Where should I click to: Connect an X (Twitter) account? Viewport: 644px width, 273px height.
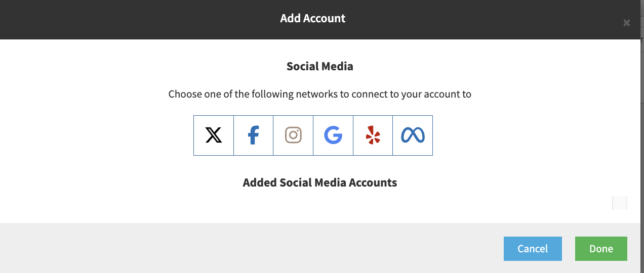tap(214, 135)
